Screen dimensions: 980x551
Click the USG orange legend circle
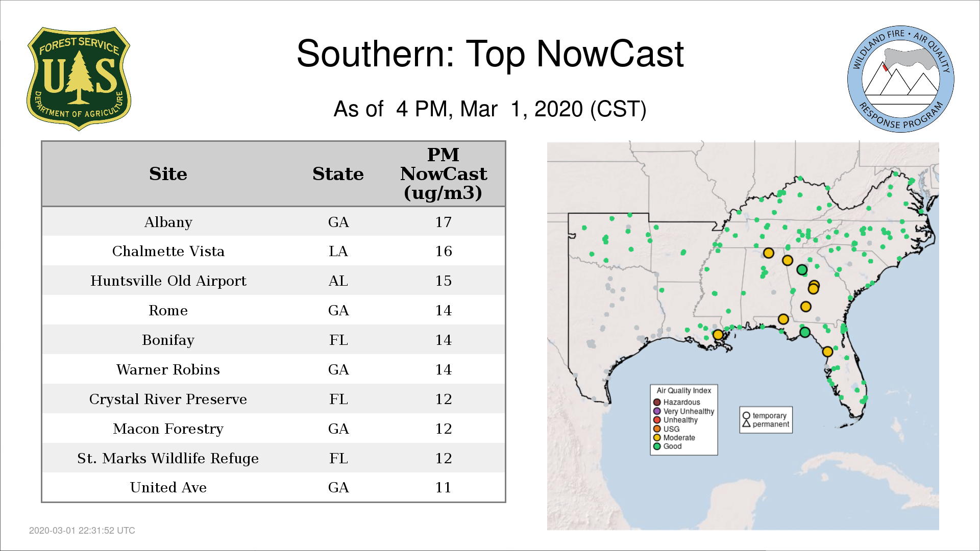(657, 429)
